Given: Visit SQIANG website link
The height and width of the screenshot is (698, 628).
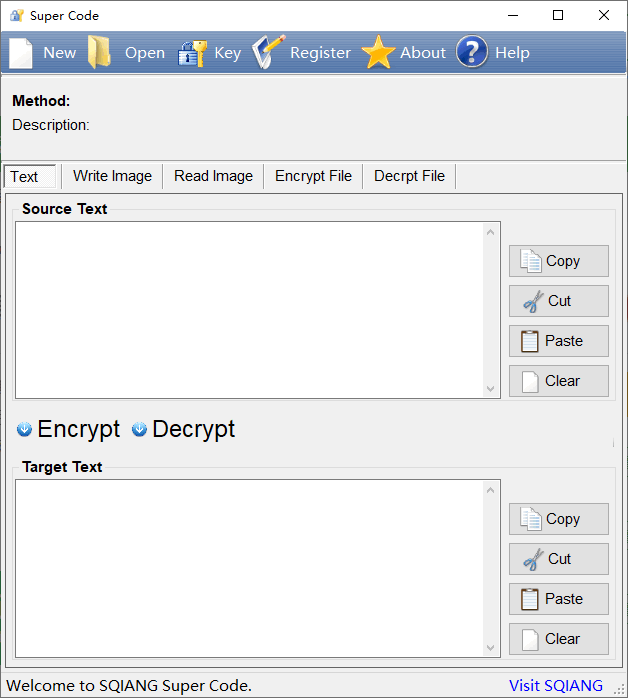Looking at the screenshot, I should (555, 686).
